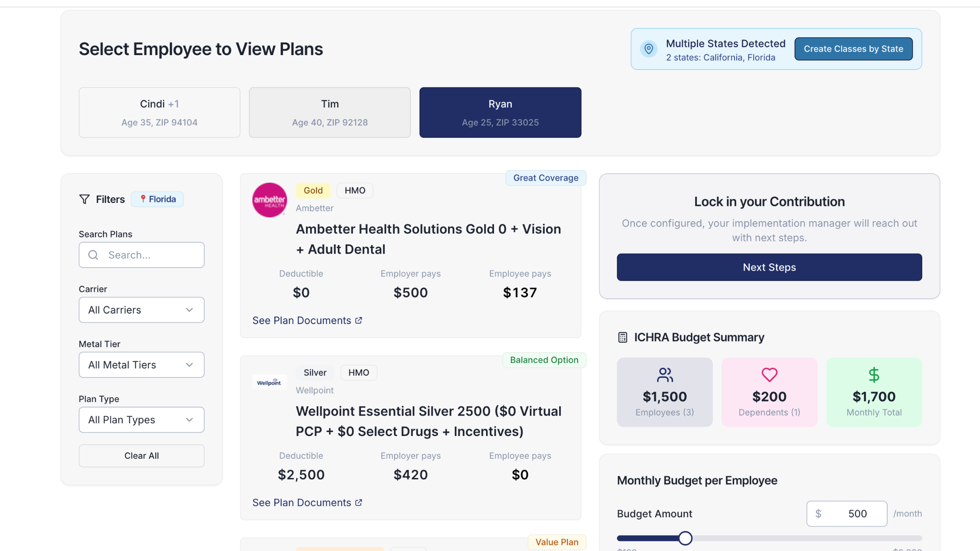Open the All Carriers dropdown
Screen dimensions: 980x551
point(141,310)
